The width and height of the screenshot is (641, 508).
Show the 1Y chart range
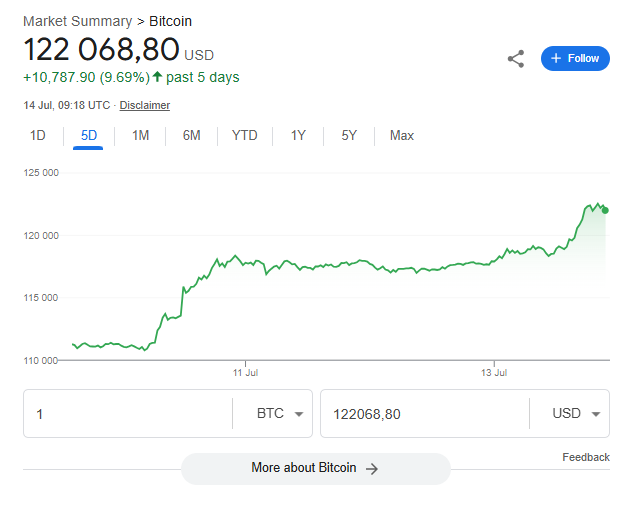(298, 135)
